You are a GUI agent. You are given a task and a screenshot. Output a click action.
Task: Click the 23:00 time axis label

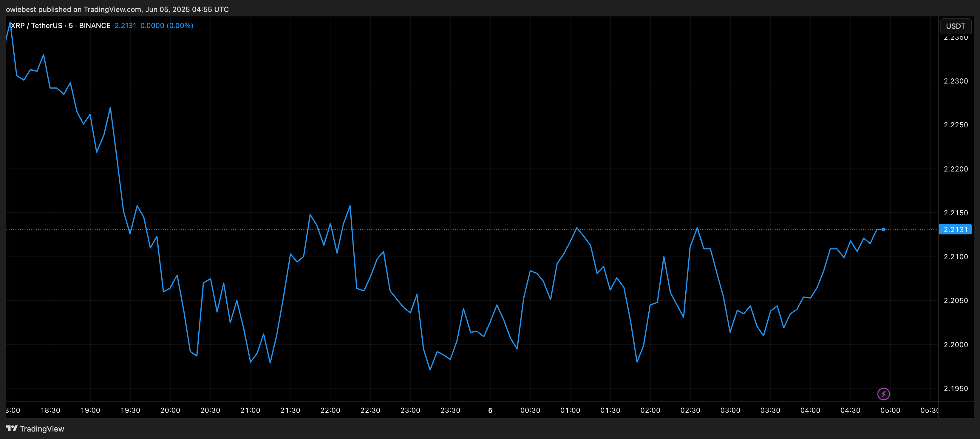pos(410,410)
